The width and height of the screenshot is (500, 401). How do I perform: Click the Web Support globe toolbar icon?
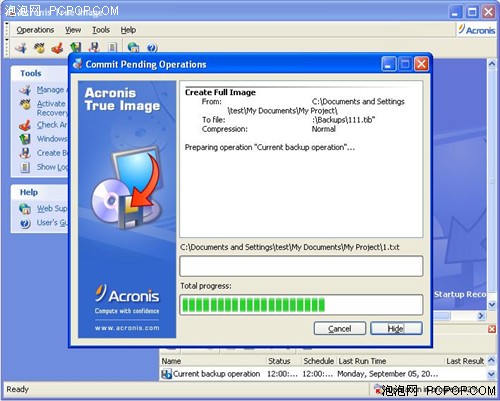(x=133, y=47)
